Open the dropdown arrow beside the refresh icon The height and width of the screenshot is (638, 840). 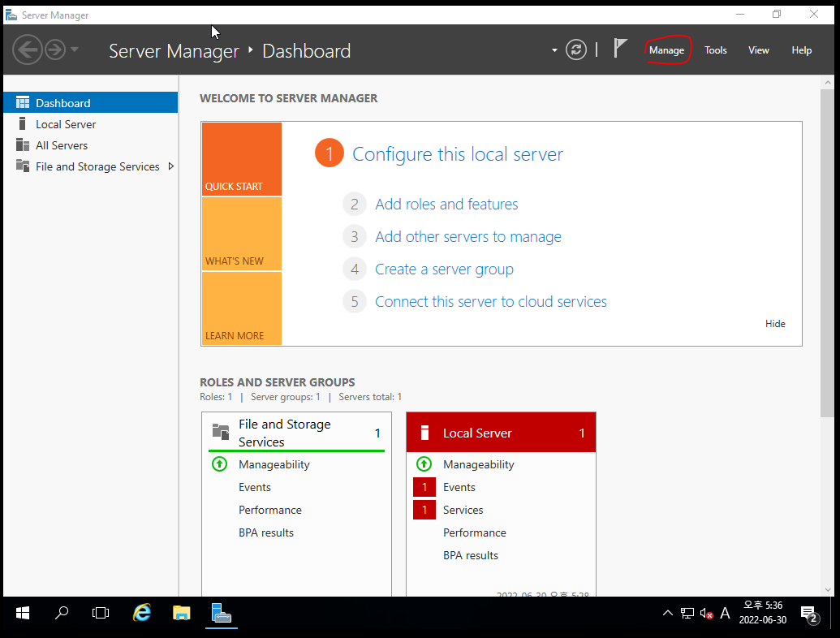(554, 50)
